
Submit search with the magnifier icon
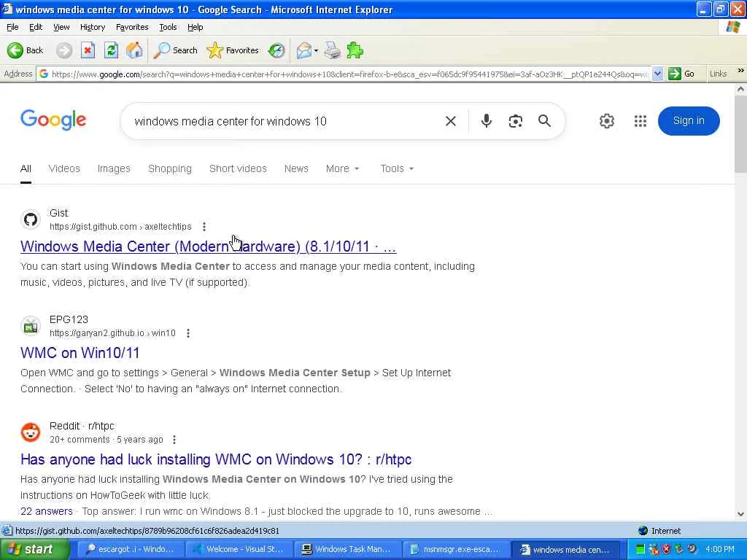click(x=544, y=121)
